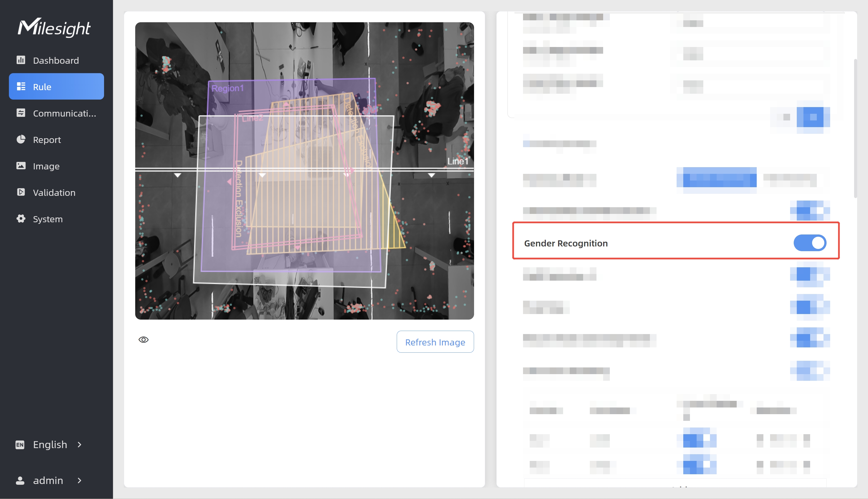This screenshot has height=499, width=868.
Task: Toggle the eye visibility icon below preview
Action: pos(143,340)
